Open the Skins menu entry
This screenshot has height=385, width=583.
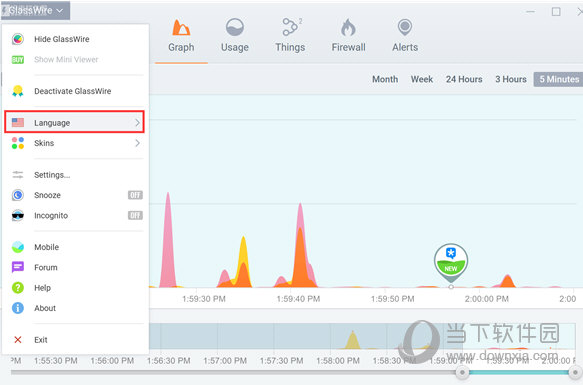(x=75, y=143)
